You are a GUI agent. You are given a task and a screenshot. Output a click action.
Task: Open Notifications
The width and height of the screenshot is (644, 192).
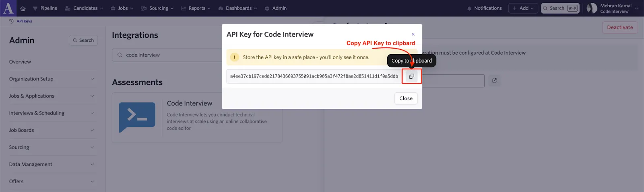[484, 8]
